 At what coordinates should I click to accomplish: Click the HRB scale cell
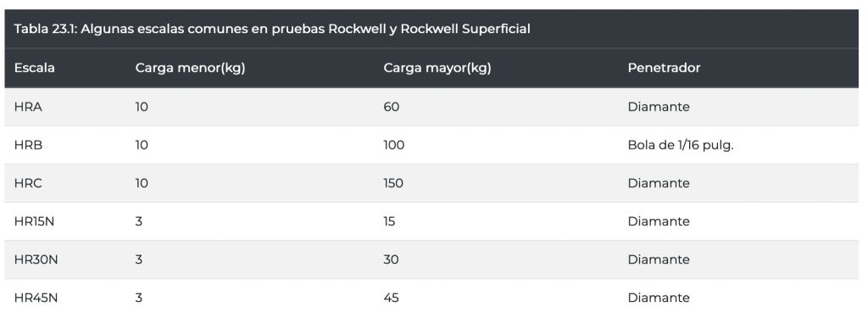28,145
